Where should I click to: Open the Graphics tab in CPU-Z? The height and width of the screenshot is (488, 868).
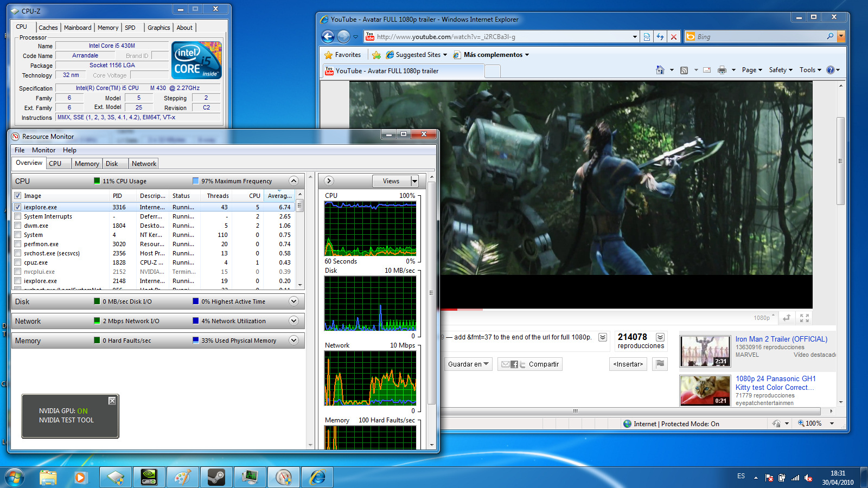coord(158,28)
